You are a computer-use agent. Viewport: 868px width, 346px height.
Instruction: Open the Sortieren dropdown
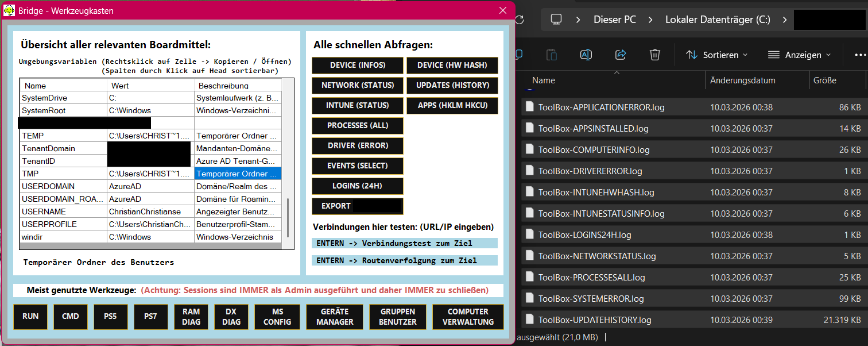pos(716,55)
